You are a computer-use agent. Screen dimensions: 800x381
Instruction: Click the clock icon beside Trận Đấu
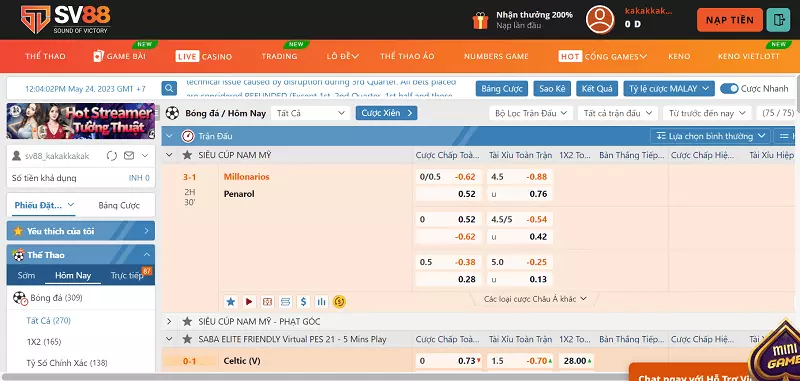[x=188, y=136]
